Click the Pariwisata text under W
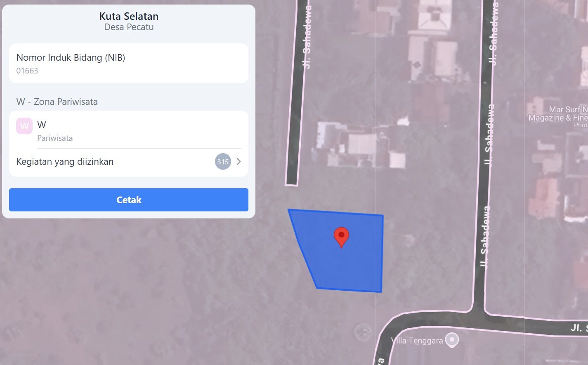Screen dimensions: 588x365 coord(55,138)
